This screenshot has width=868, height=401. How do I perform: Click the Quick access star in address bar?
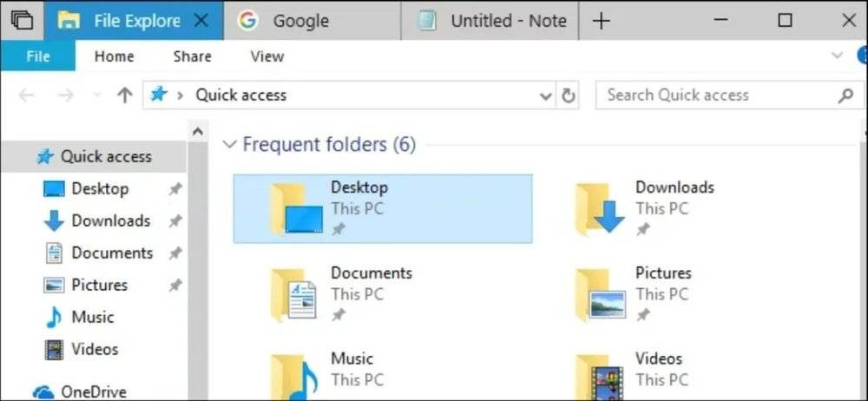(x=158, y=95)
